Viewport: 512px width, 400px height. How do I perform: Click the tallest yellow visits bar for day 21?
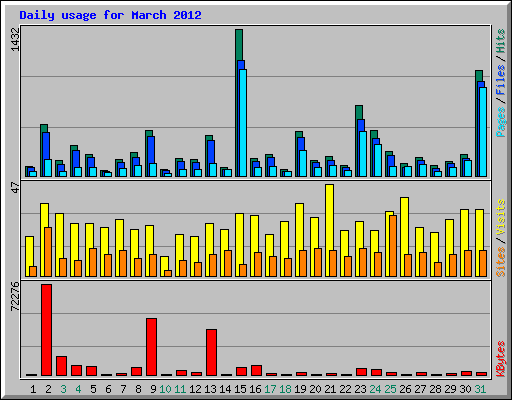(x=329, y=217)
